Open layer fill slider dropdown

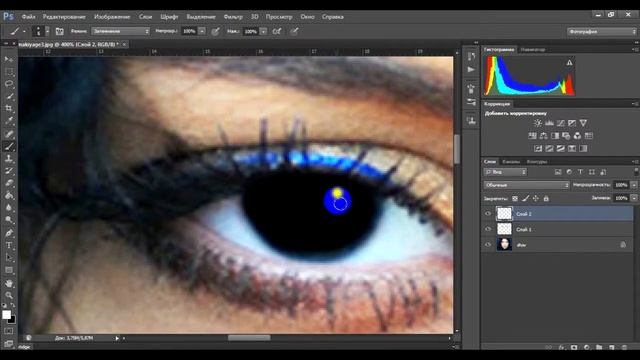click(x=634, y=198)
